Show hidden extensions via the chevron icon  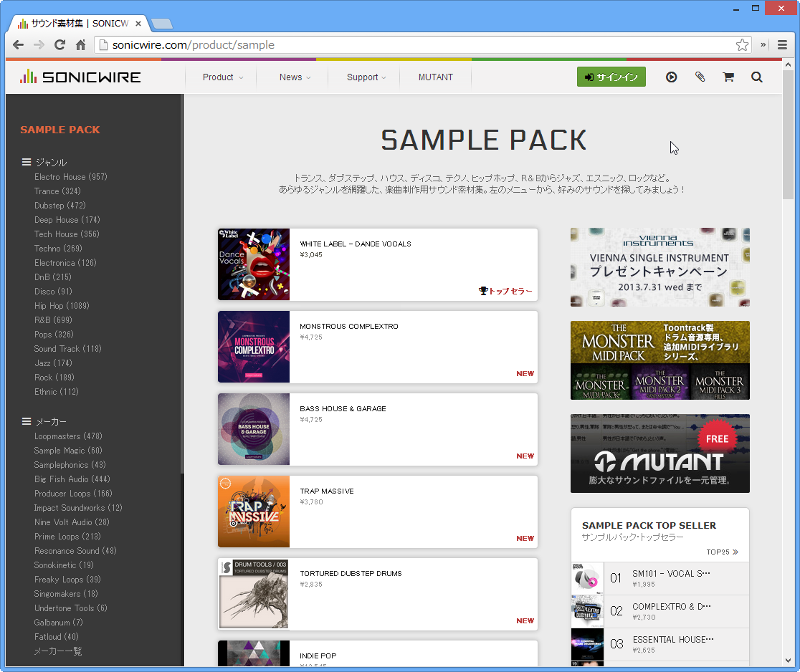763,45
